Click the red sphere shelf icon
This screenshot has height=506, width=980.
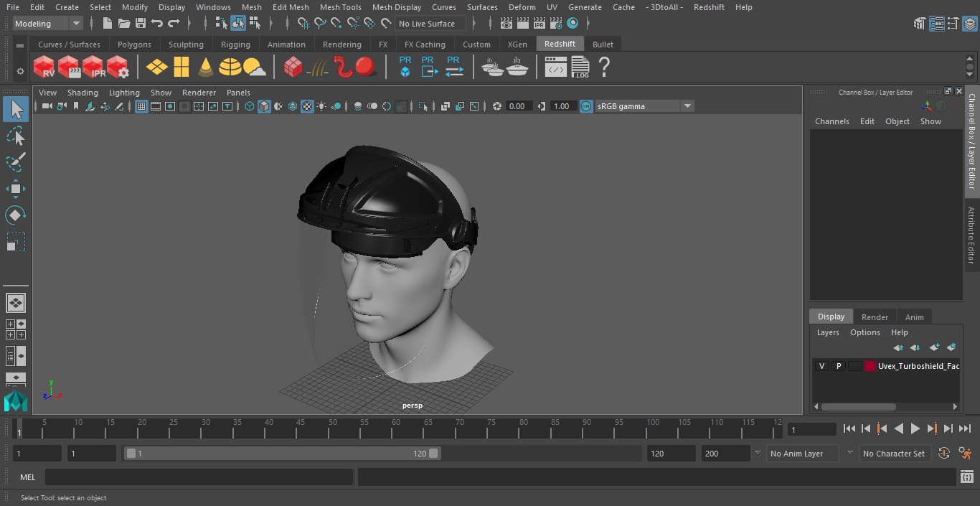point(366,67)
